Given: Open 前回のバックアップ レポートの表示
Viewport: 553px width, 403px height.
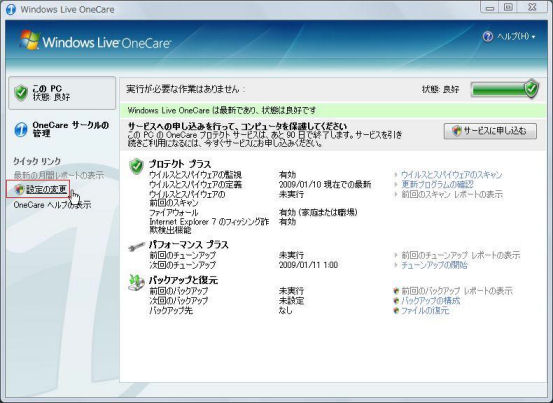Looking at the screenshot, I should click(x=457, y=291).
